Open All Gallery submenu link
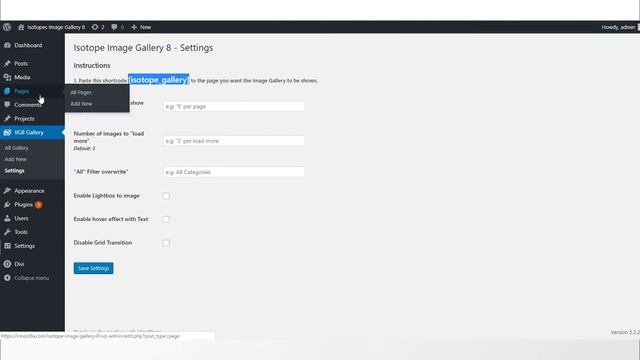 tap(16, 148)
